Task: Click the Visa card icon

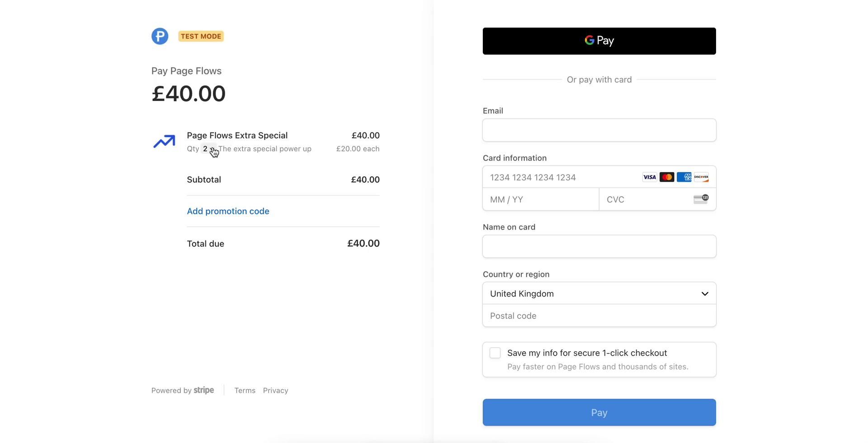Action: pos(649,177)
